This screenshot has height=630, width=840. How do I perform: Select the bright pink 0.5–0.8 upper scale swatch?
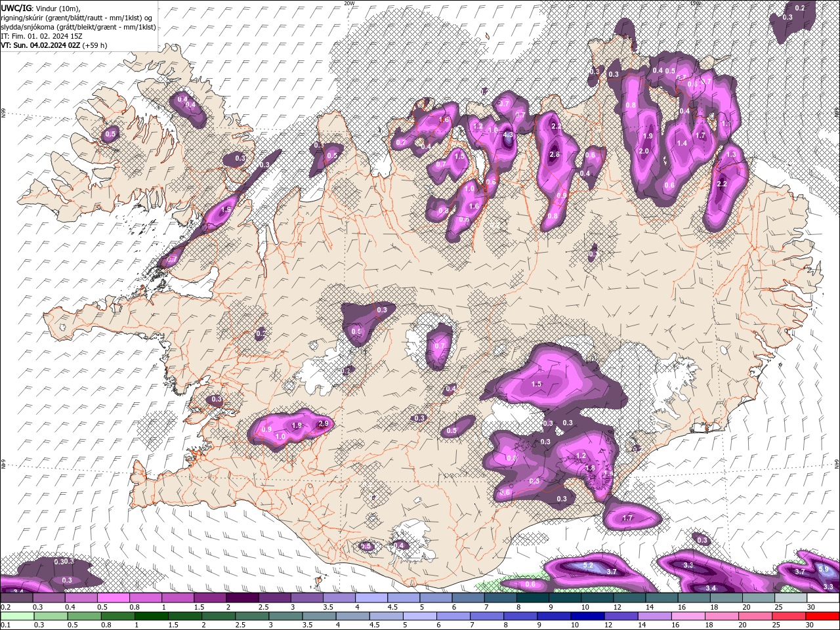coord(113,598)
